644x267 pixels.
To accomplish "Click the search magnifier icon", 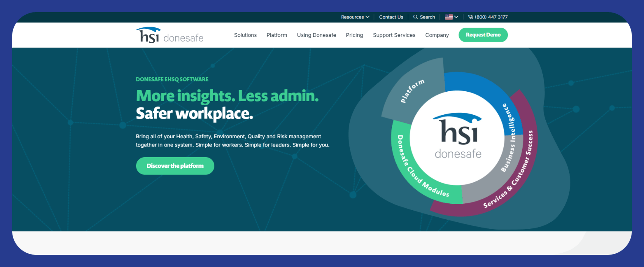I will 415,17.
